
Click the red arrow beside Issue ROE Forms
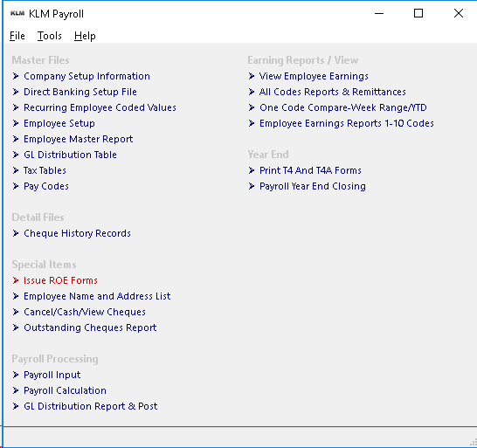tap(16, 280)
